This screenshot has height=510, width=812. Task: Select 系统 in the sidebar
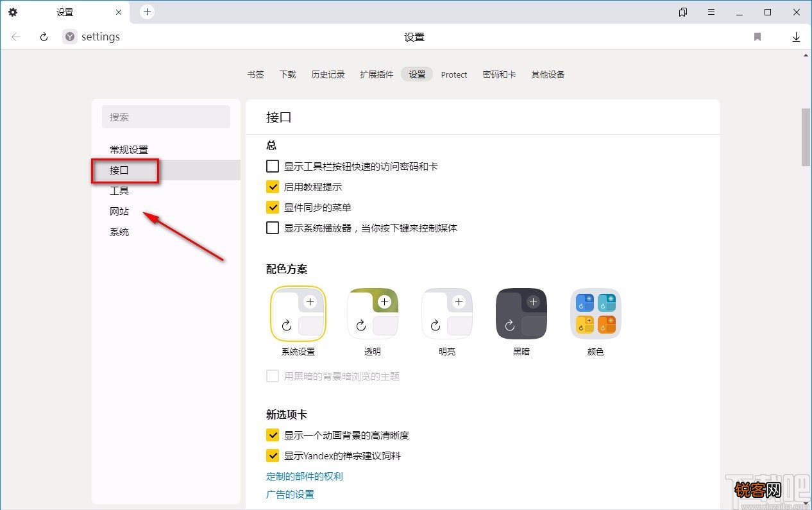click(166, 232)
